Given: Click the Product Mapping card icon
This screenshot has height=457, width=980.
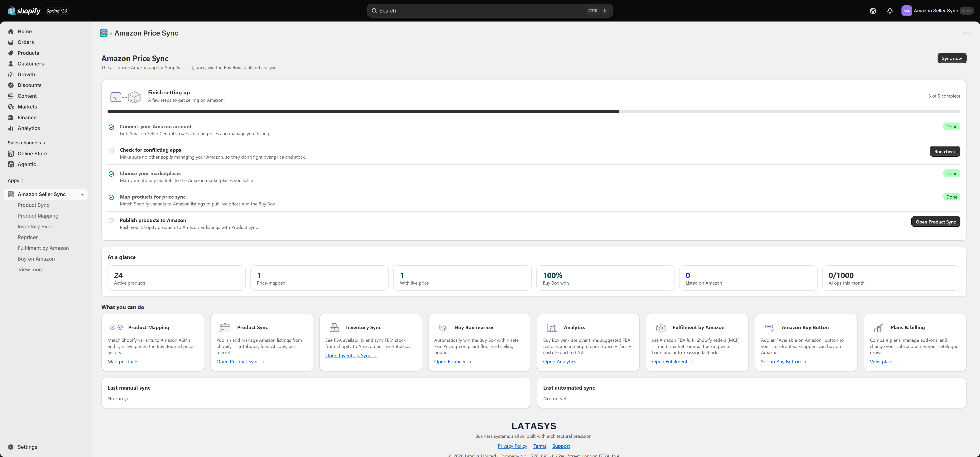Looking at the screenshot, I should click(x=116, y=327).
